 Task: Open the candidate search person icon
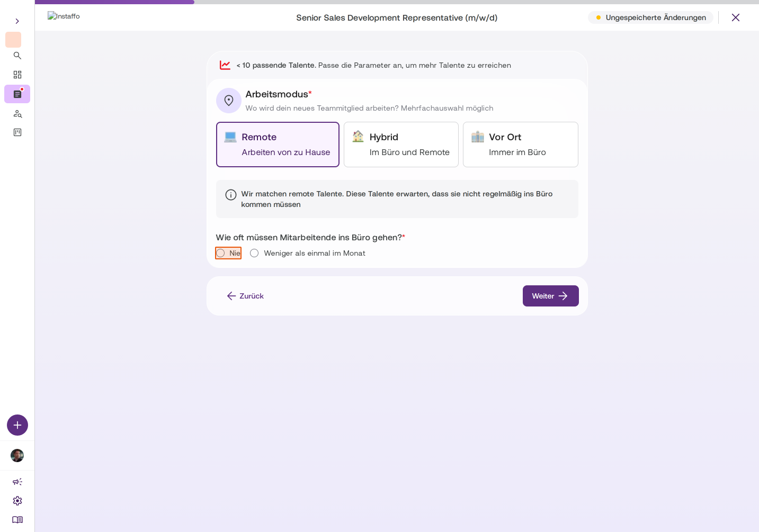coord(17,114)
